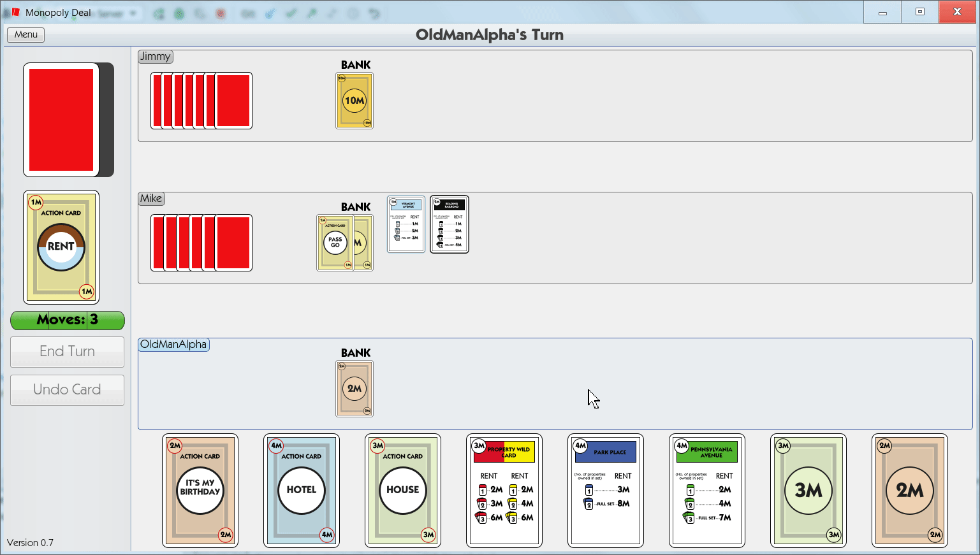Image resolution: width=980 pixels, height=555 pixels.
Task: Select the 3M money card in hand
Action: click(808, 491)
